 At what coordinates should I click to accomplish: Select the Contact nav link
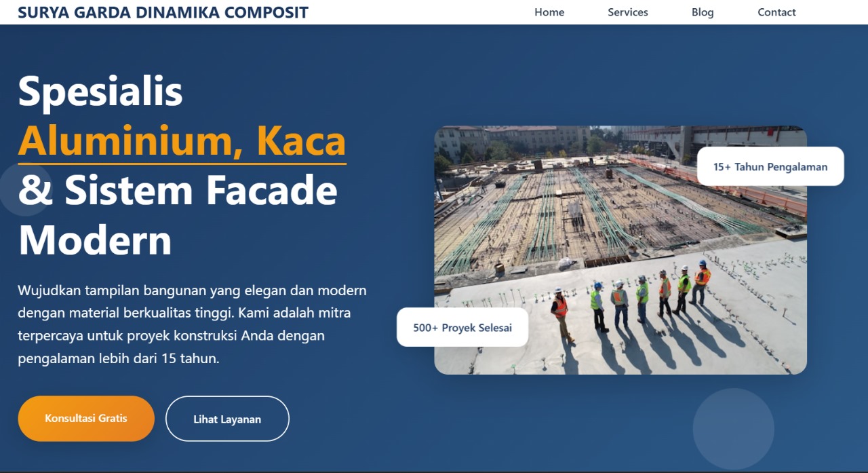(776, 12)
